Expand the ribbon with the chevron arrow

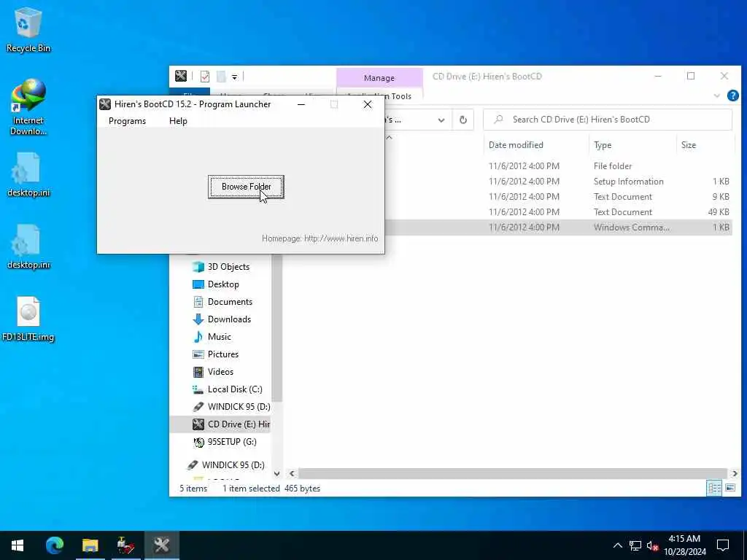coord(716,96)
